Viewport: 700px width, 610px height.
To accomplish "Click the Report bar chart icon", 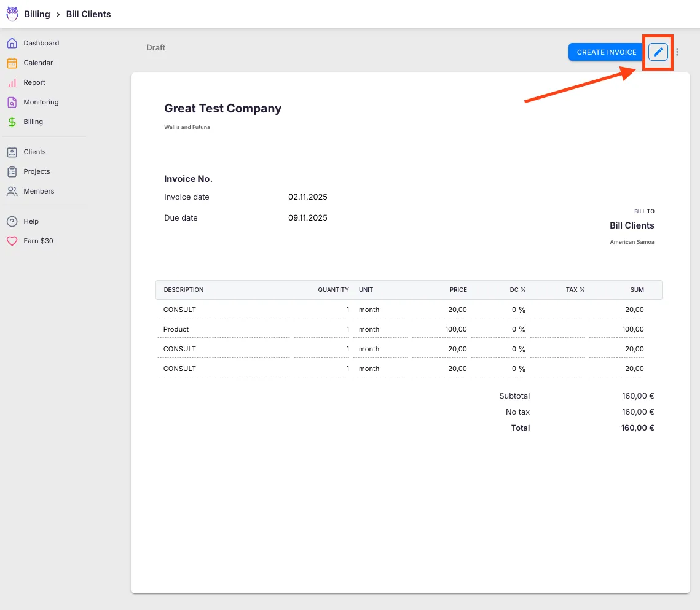I will [12, 82].
